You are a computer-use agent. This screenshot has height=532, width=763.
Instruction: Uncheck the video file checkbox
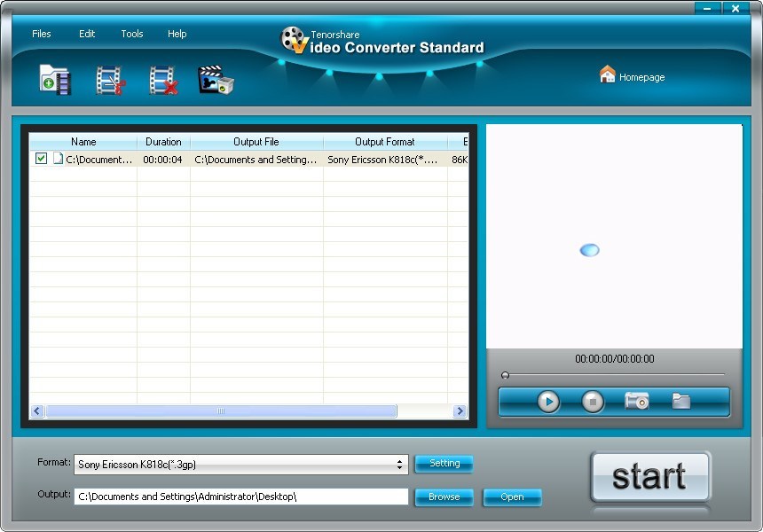point(40,159)
